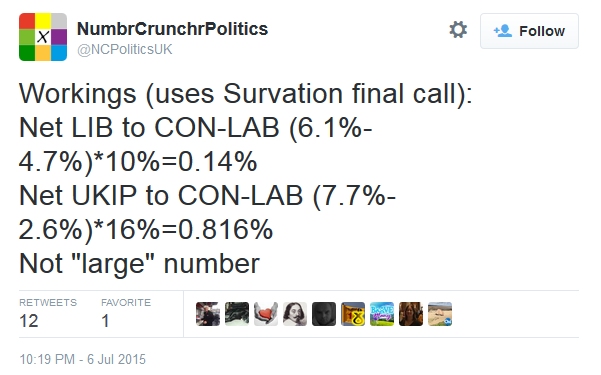This screenshot has width=601, height=375.
Task: View the 12 retweets list
Action: pos(29,321)
